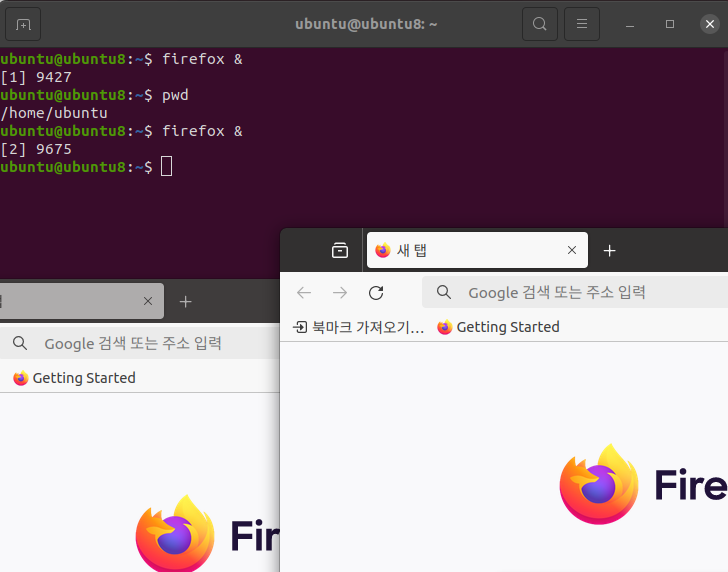
Task: Close the tab in back Firefox window
Action: point(148,301)
